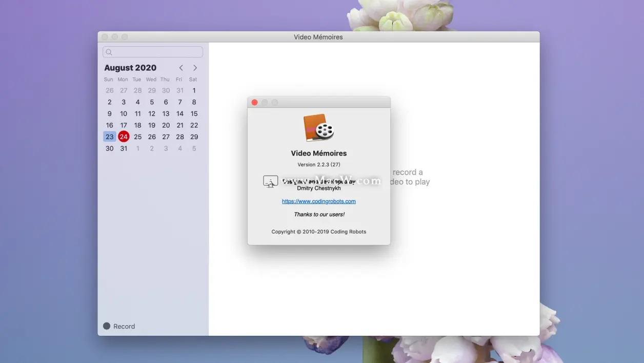The height and width of the screenshot is (363, 644).
Task: Select August 16 in the calendar
Action: click(109, 125)
